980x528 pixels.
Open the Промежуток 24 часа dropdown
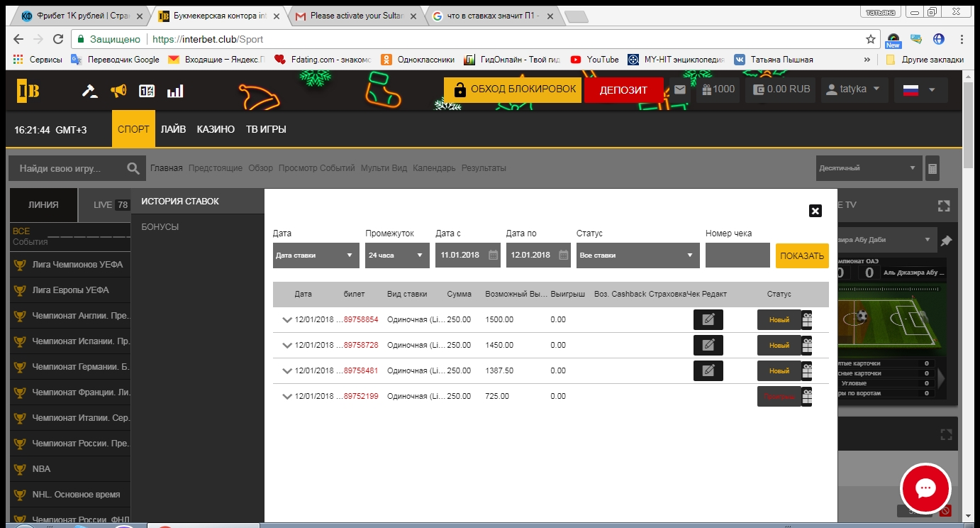[x=397, y=255]
